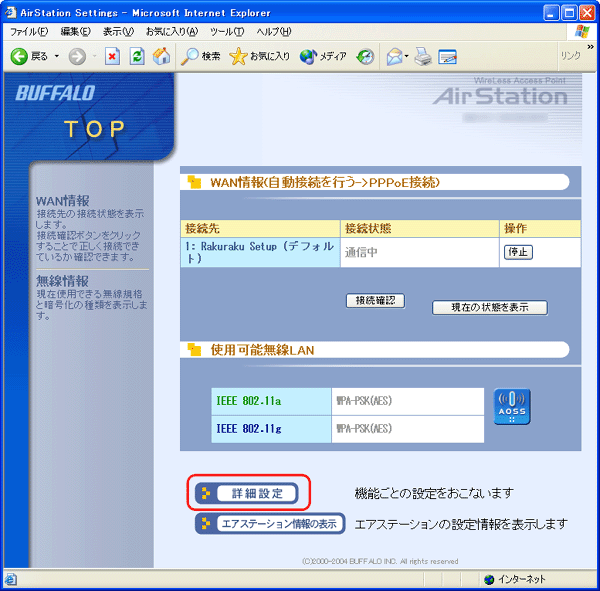Click the Stop loading icon
The width and height of the screenshot is (600, 591).
(x=112, y=57)
